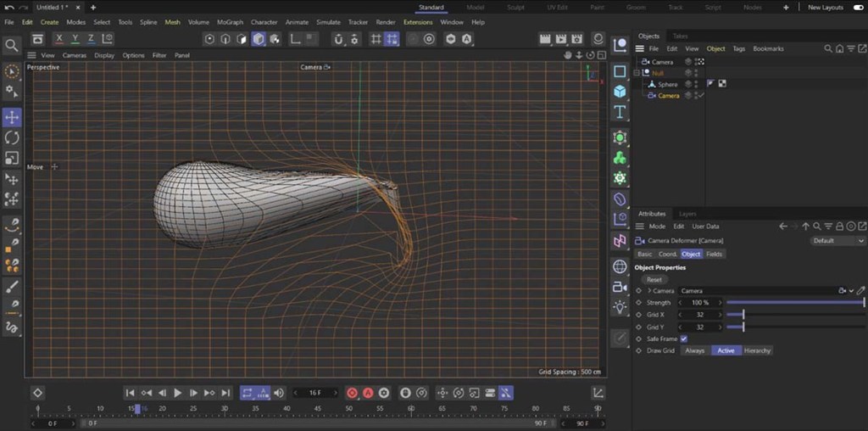Viewport: 868px width, 431px height.
Task: Click the Strength slider bar
Action: pos(794,303)
